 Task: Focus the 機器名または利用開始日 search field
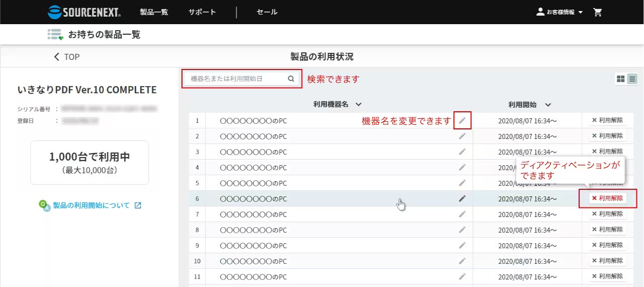coord(242,79)
